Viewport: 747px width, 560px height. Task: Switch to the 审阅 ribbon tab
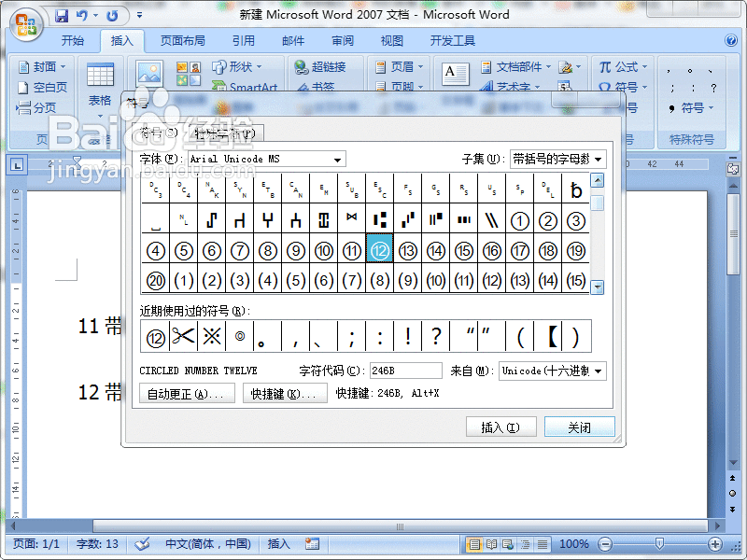click(x=342, y=40)
